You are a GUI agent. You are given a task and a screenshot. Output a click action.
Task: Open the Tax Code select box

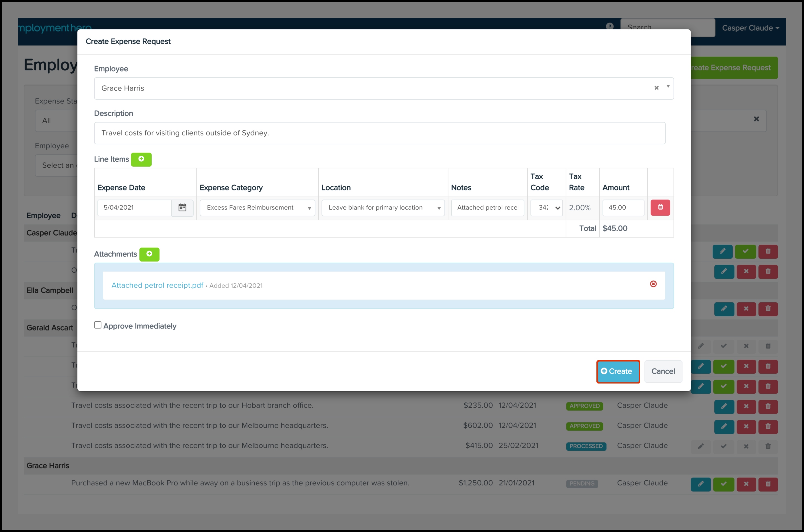[546, 208]
